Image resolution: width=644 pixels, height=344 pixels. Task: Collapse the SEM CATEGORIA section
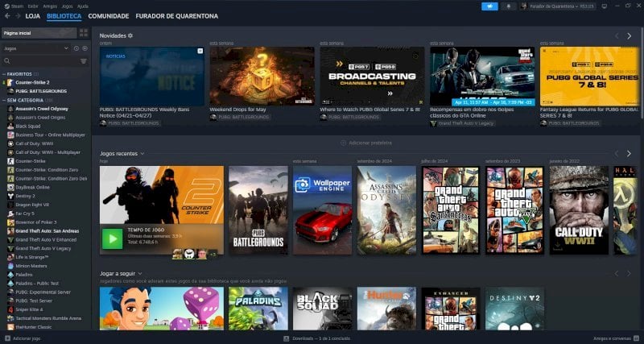click(x=4, y=100)
